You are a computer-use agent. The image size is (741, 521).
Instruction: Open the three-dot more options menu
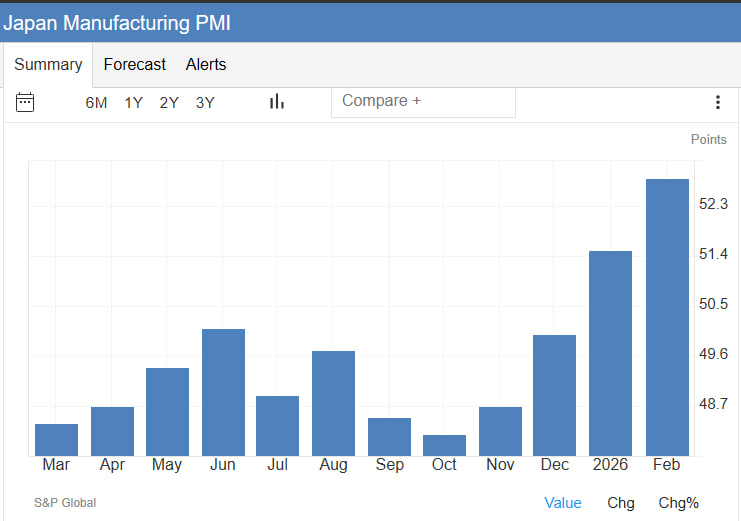tap(717, 102)
